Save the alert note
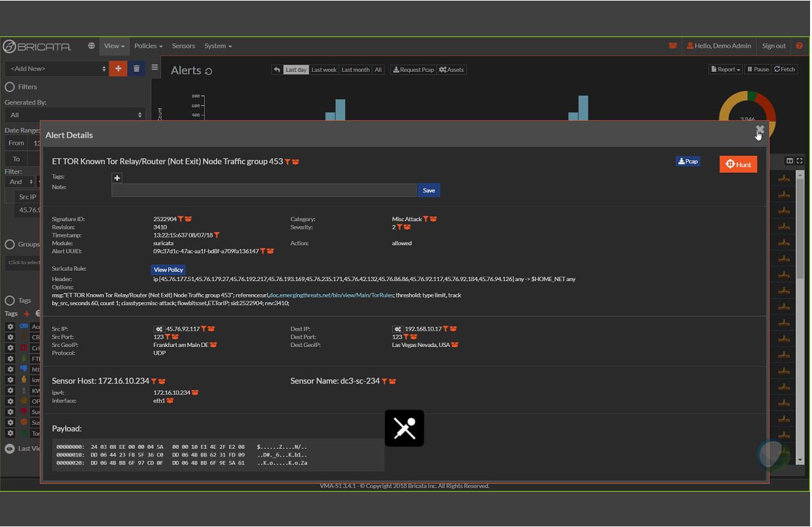812x527 pixels. [x=429, y=190]
